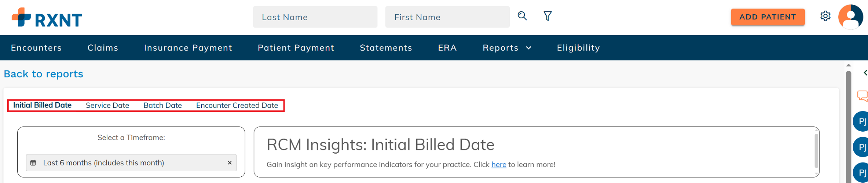Collapse the right sidebar chevron
This screenshot has width=868, height=183.
coord(865,73)
